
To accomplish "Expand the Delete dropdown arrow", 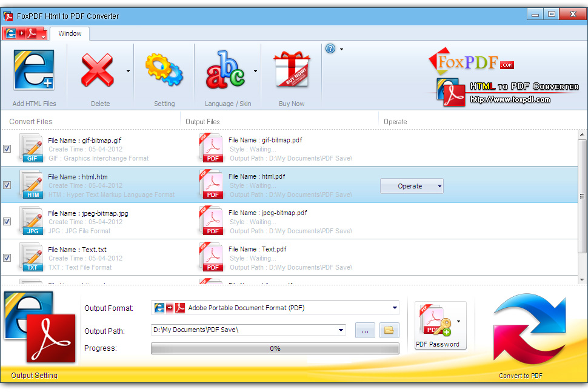I will point(129,71).
